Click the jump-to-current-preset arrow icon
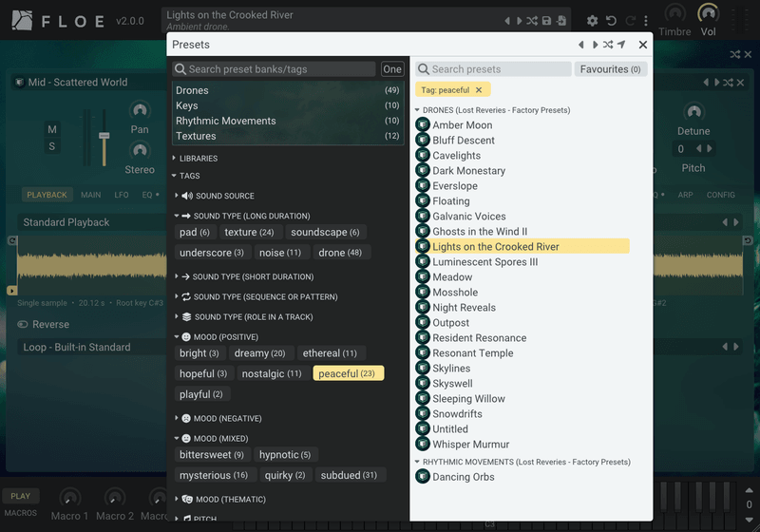Image resolution: width=760 pixels, height=532 pixels. 621,45
